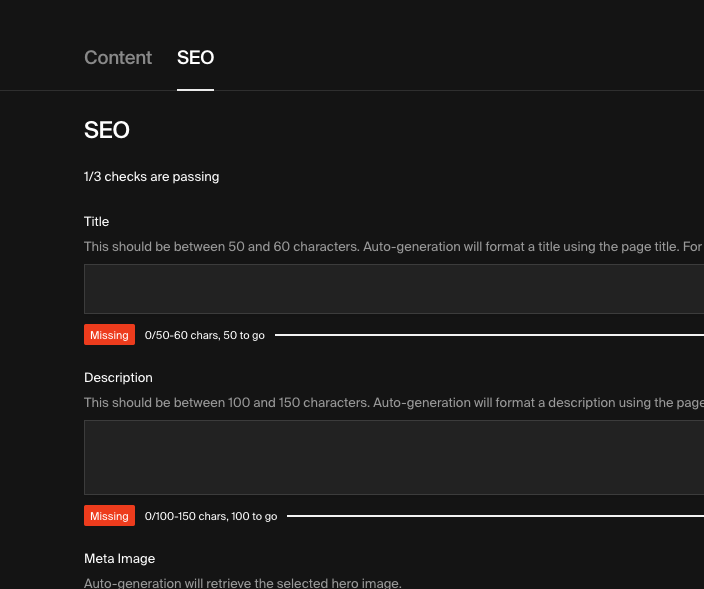
Task: Click the Missing badge under Title
Action: [109, 335]
